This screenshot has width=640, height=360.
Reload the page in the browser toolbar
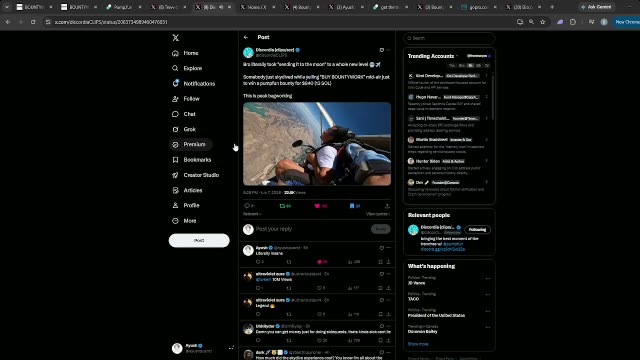pos(33,22)
